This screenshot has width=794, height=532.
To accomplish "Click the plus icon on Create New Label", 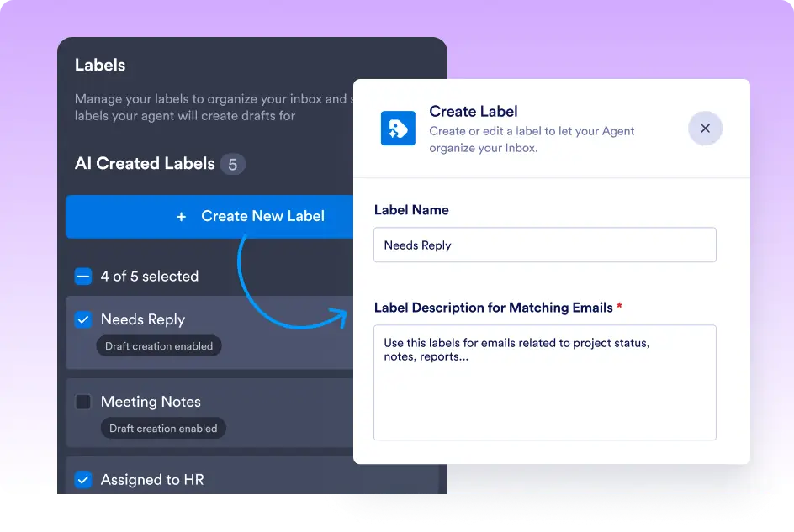I will click(181, 217).
